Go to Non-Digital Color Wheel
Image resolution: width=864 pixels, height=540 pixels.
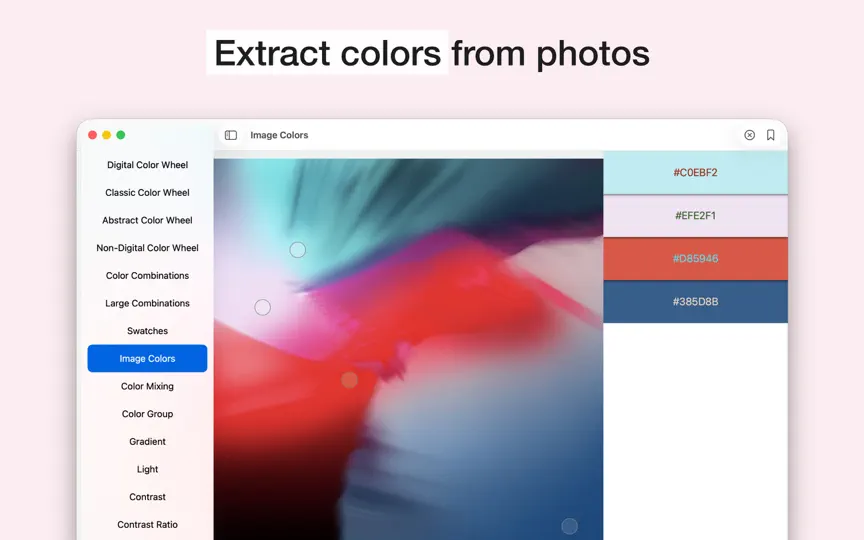click(x=147, y=248)
